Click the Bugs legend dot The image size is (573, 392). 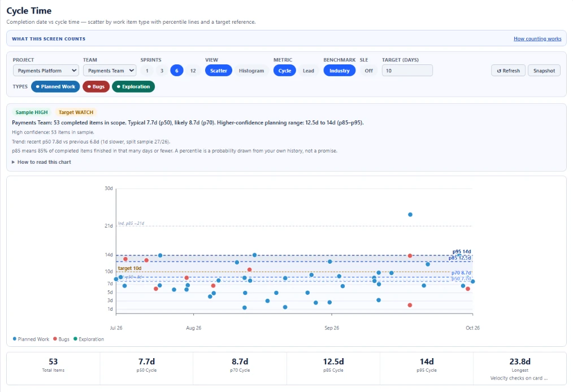pos(55,339)
